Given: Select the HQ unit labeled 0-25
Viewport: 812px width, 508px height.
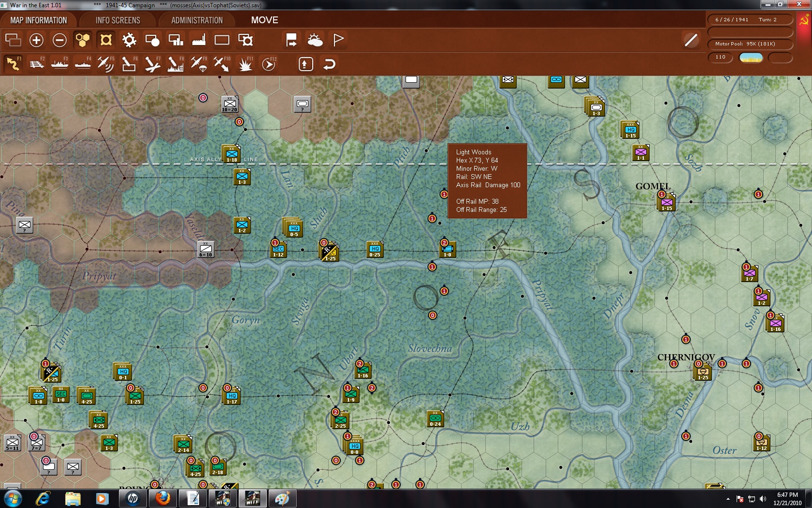Looking at the screenshot, I should [x=375, y=249].
